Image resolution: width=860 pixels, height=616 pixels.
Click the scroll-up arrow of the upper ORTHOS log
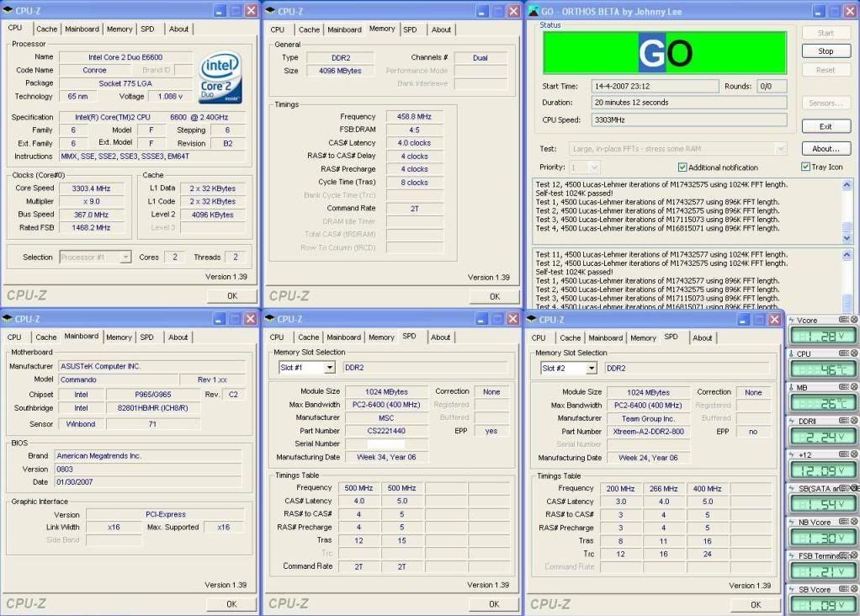coord(847,185)
